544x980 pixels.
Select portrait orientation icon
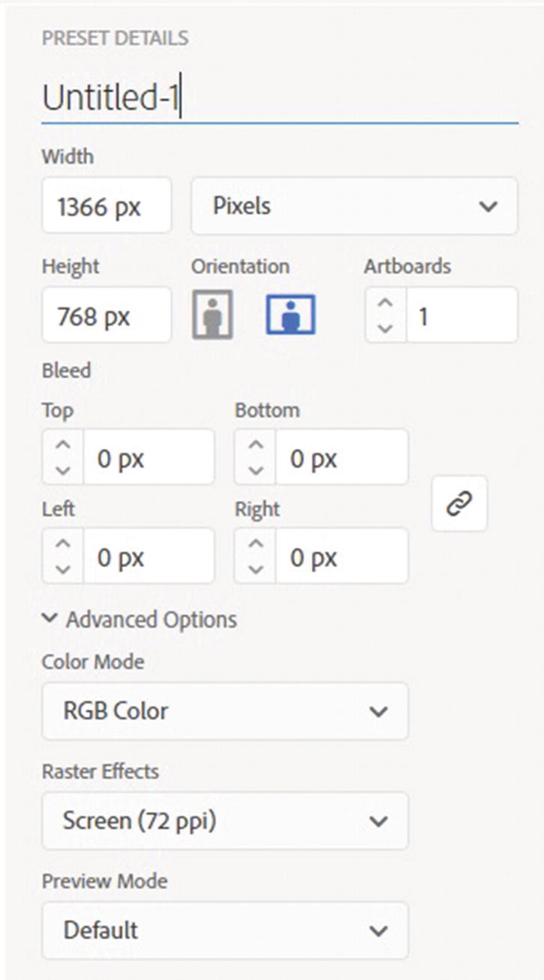[212, 315]
